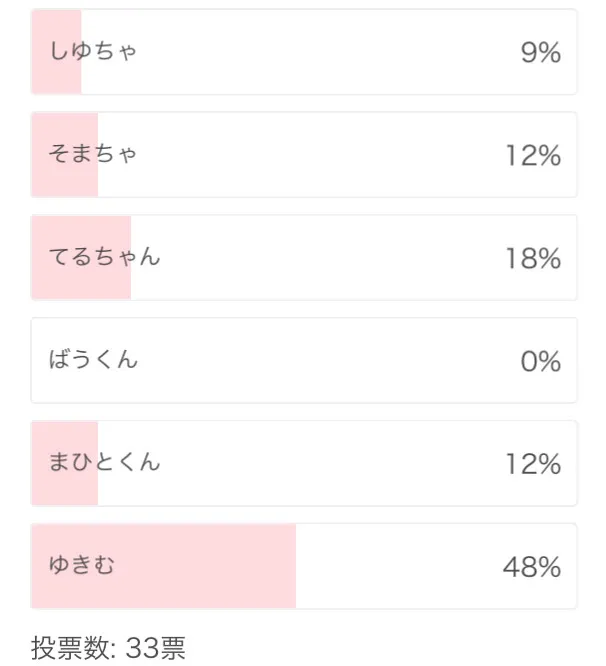Click the 9% result for しゅちゃ
This screenshot has height=666, width=606.
[541, 52]
